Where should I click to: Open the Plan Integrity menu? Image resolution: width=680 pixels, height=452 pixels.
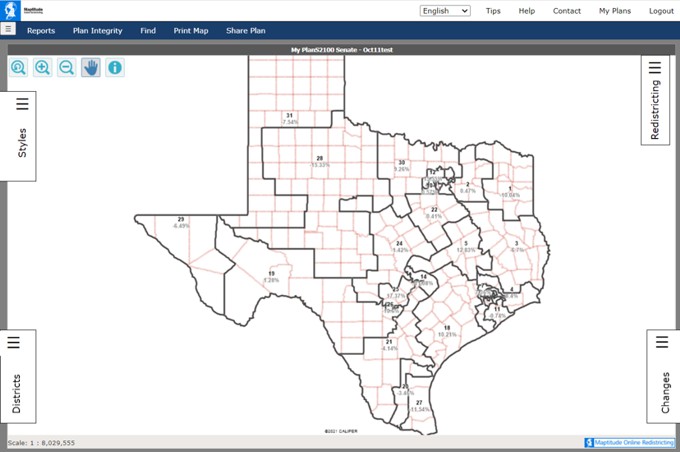(97, 31)
